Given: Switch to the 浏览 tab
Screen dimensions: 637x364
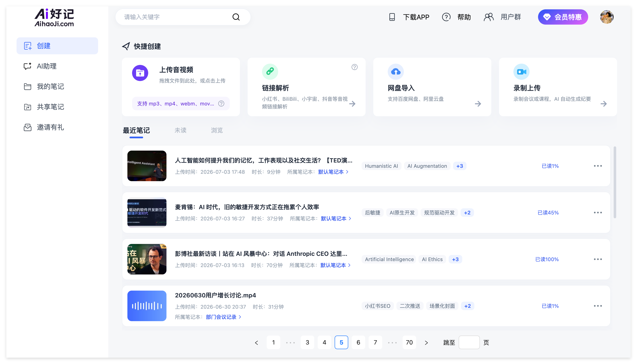Looking at the screenshot, I should coord(217,130).
